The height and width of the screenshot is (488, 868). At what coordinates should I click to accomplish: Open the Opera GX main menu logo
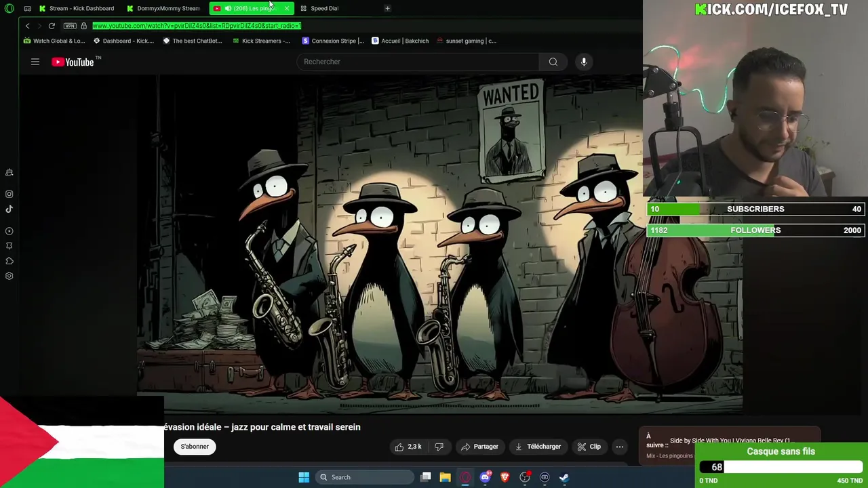(9, 8)
